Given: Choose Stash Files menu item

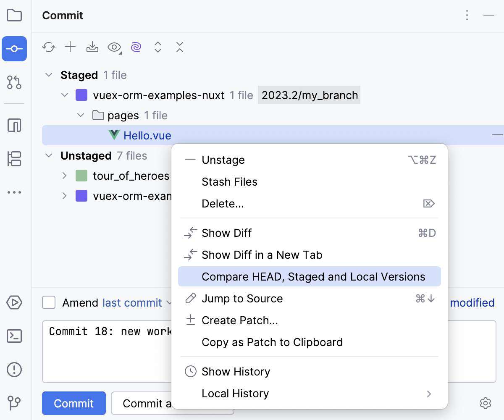Looking at the screenshot, I should (310, 182).
